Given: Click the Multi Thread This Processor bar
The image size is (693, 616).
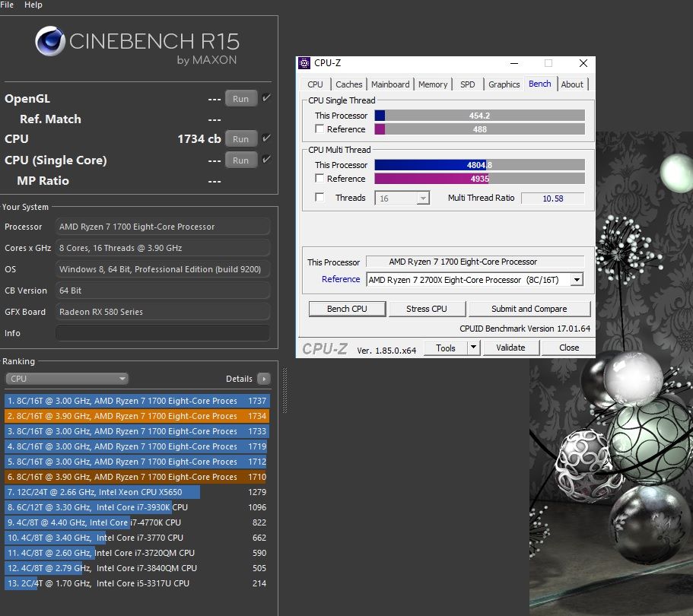Looking at the screenshot, I should coord(479,165).
